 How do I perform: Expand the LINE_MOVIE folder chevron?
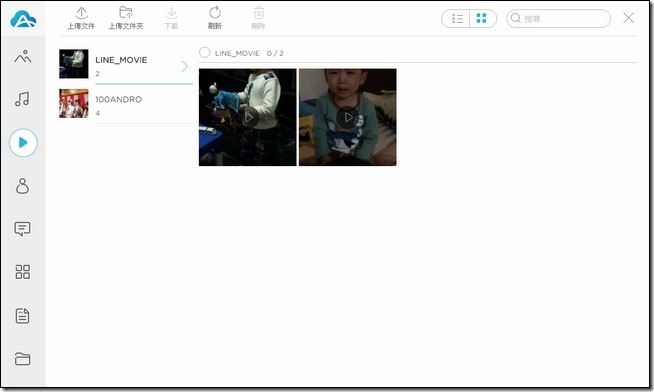tap(185, 66)
